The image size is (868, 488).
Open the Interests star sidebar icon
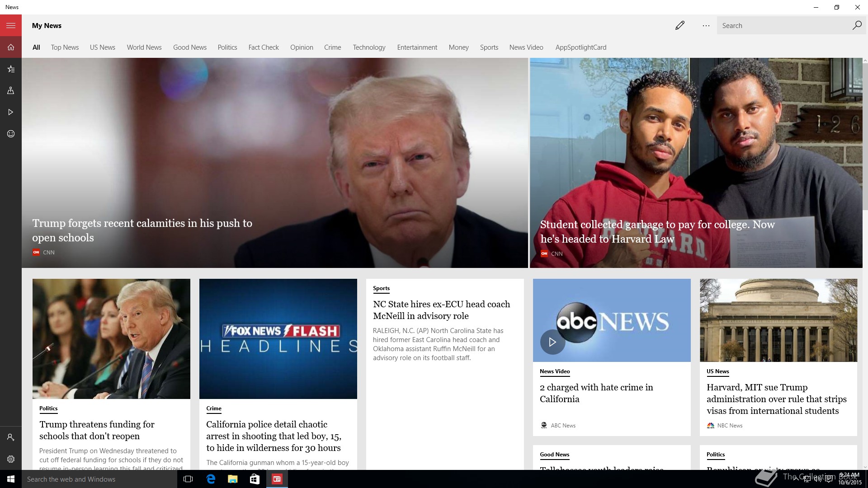[x=11, y=69]
